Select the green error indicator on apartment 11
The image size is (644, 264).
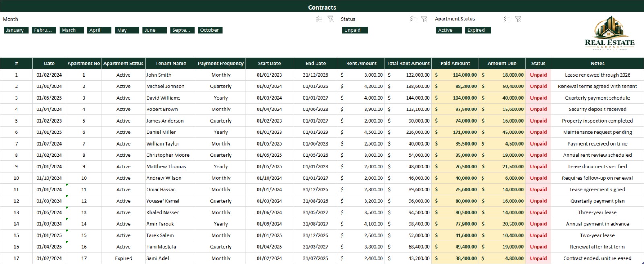coord(67,185)
